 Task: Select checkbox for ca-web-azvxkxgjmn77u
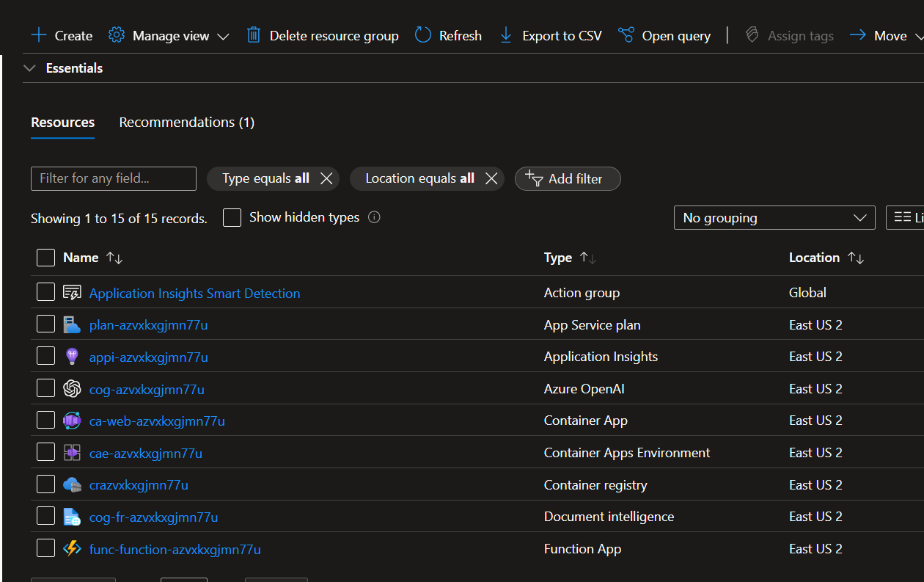click(x=45, y=421)
